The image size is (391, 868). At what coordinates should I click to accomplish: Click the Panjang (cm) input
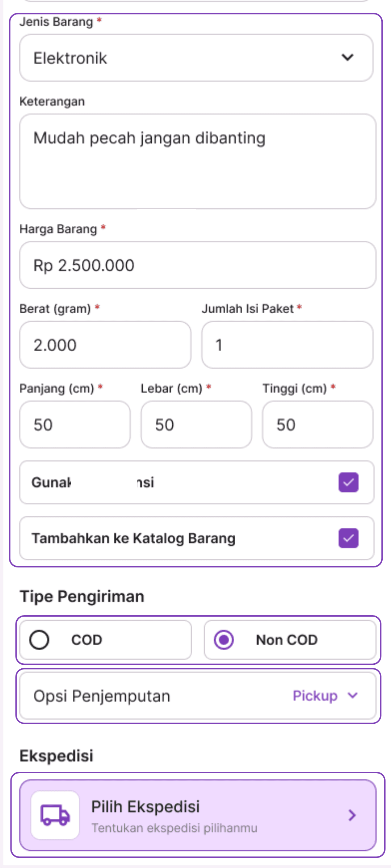(75, 424)
